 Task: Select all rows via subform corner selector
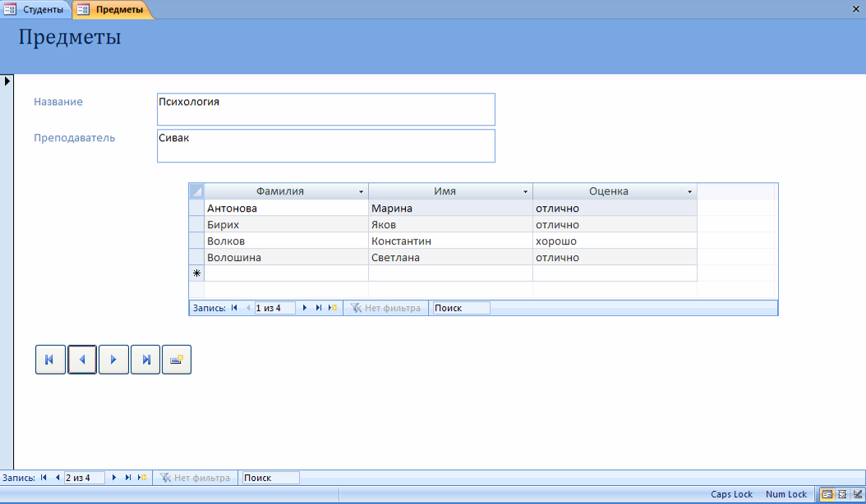[196, 191]
